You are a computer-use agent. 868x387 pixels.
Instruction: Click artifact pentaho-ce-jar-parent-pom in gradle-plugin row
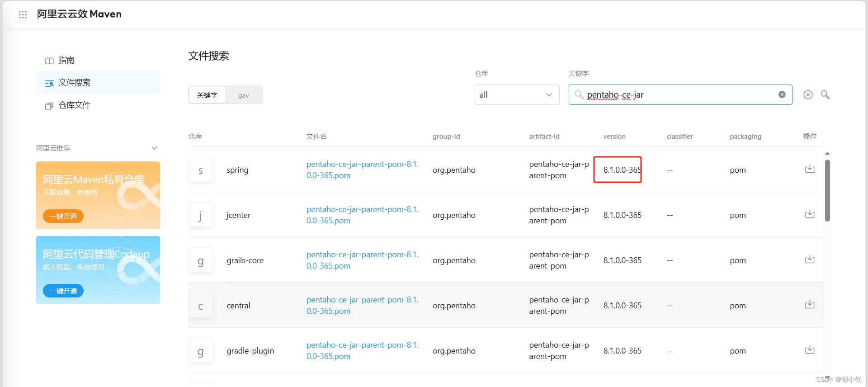[x=559, y=350]
